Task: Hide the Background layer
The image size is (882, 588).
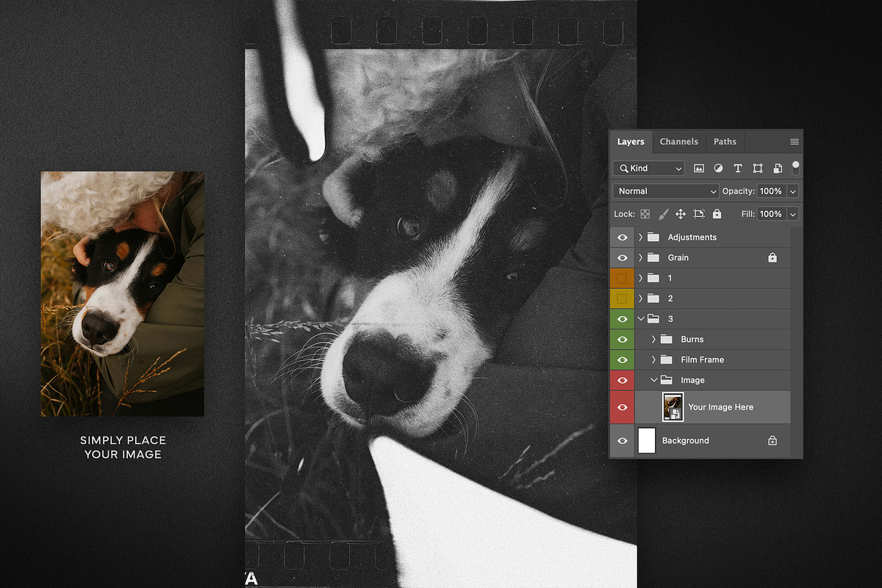Action: (623, 440)
